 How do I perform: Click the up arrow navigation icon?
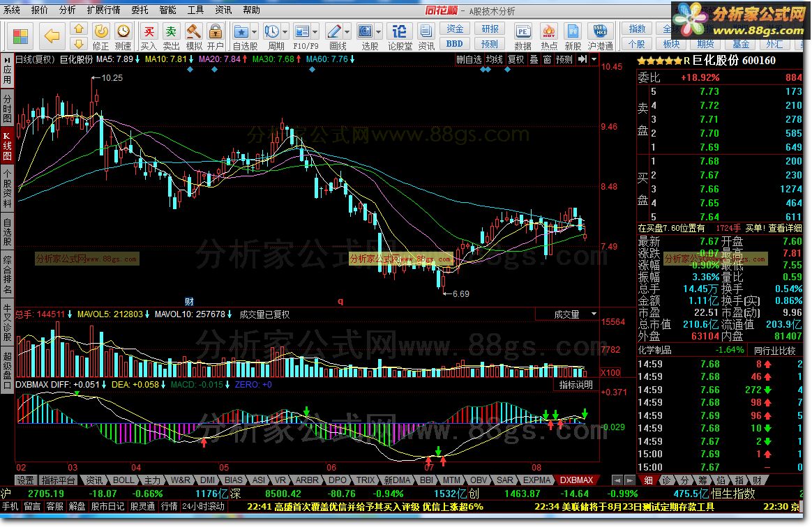tap(79, 29)
